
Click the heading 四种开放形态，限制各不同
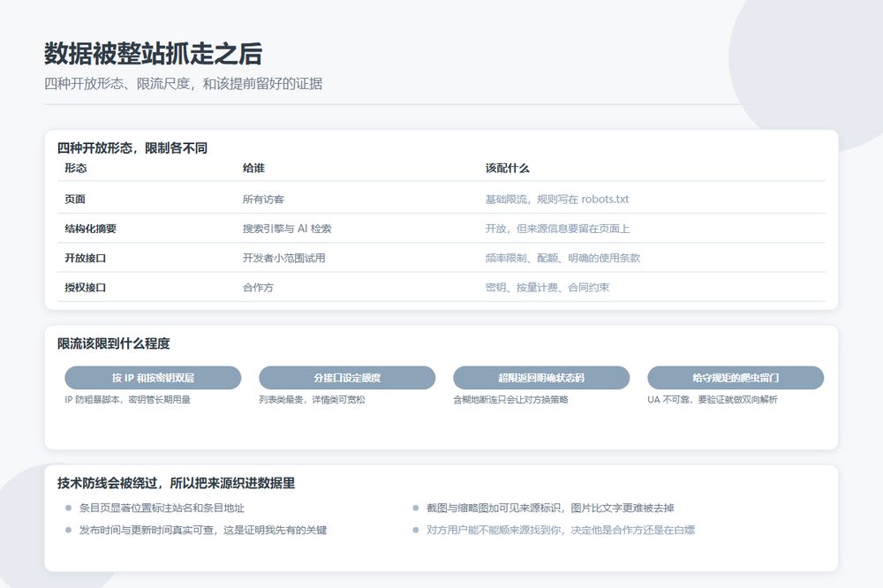point(132,148)
